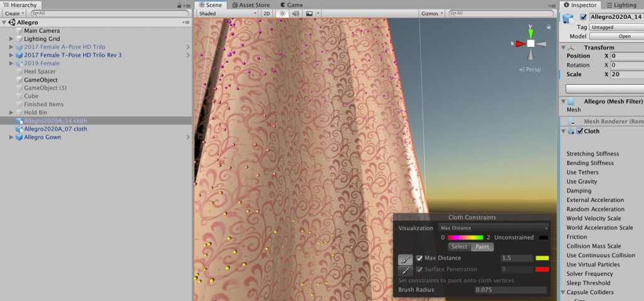
Task: Click the red X axis cone on gizmo
Action: pyautogui.click(x=520, y=43)
